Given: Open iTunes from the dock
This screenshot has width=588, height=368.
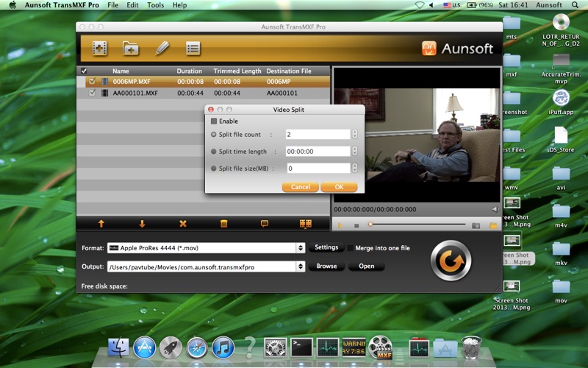Looking at the screenshot, I should pos(223,347).
